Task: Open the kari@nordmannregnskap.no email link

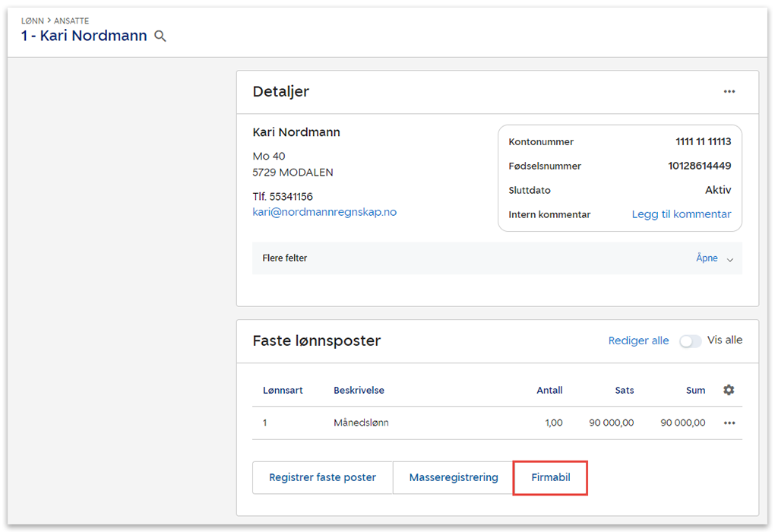Action: click(324, 212)
